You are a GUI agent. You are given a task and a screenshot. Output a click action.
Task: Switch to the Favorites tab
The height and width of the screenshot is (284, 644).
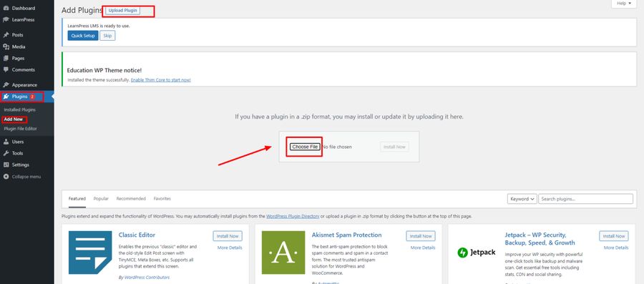click(x=162, y=199)
